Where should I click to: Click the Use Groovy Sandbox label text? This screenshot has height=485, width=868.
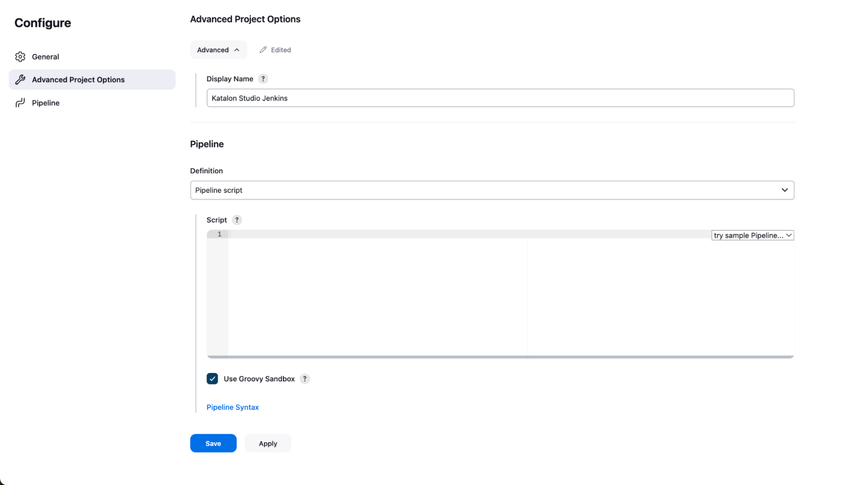259,379
